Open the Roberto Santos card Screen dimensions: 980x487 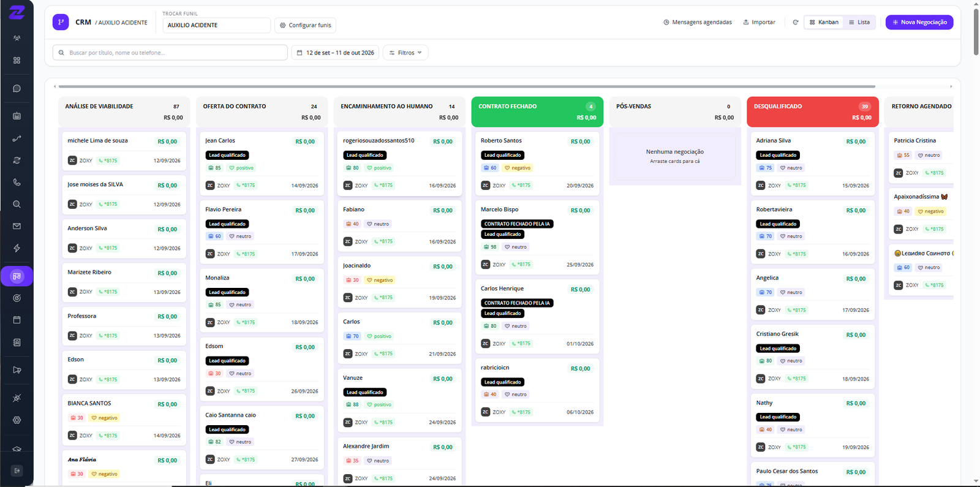[x=537, y=162]
